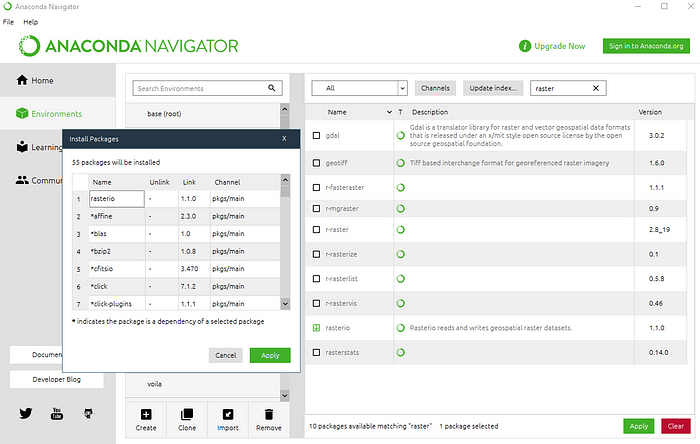Click the status circle icon for r-fasteraster
This screenshot has width=700, height=444.
coord(400,187)
